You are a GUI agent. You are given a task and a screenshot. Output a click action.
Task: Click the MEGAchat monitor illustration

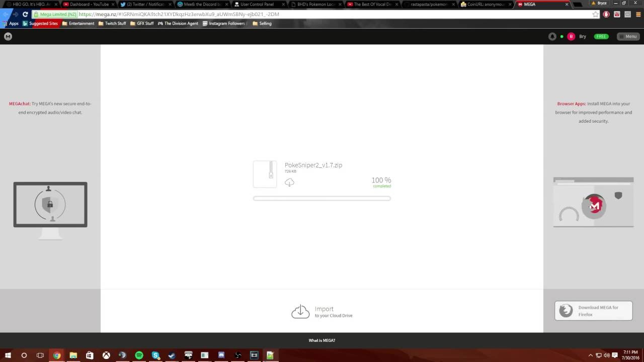click(x=50, y=210)
